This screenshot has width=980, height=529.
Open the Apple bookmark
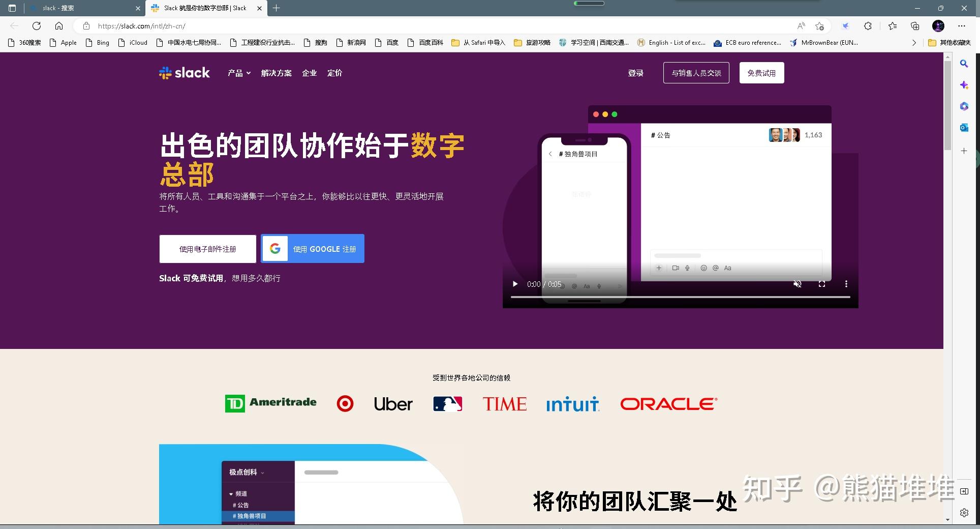(x=63, y=43)
